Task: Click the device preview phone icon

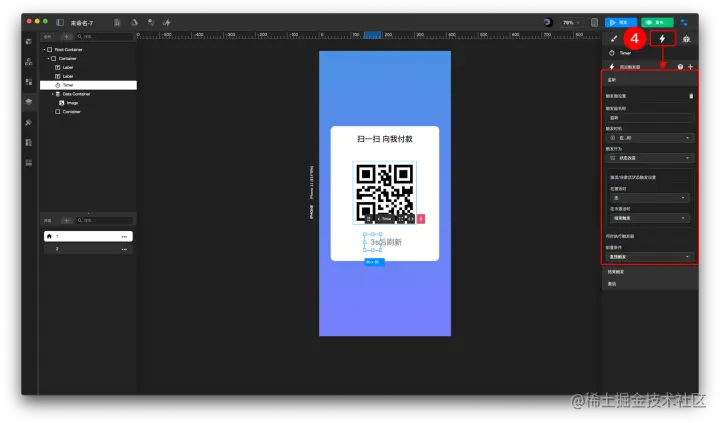Action: (594, 22)
